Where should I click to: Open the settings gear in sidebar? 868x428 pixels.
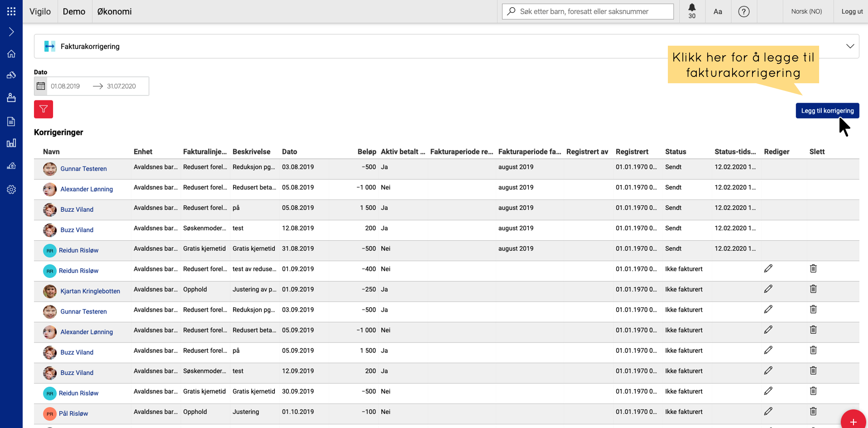coord(11,190)
